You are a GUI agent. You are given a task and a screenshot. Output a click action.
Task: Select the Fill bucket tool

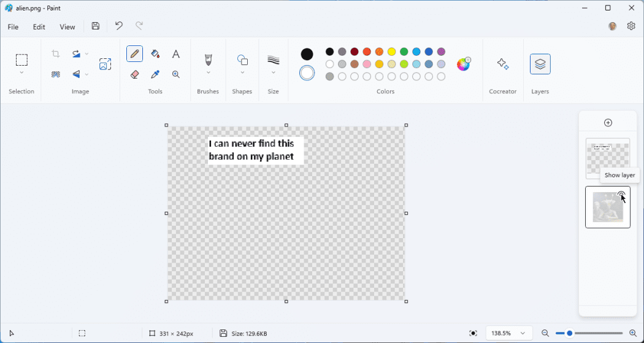[x=155, y=54]
